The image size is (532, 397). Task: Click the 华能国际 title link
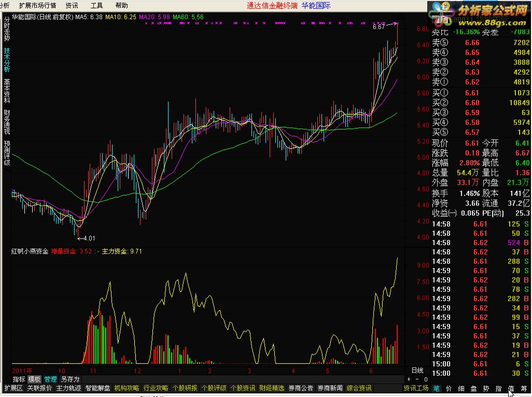click(316, 5)
